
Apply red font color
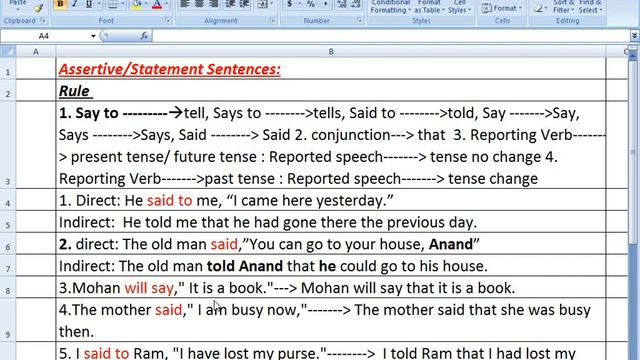pyautogui.click(x=157, y=4)
